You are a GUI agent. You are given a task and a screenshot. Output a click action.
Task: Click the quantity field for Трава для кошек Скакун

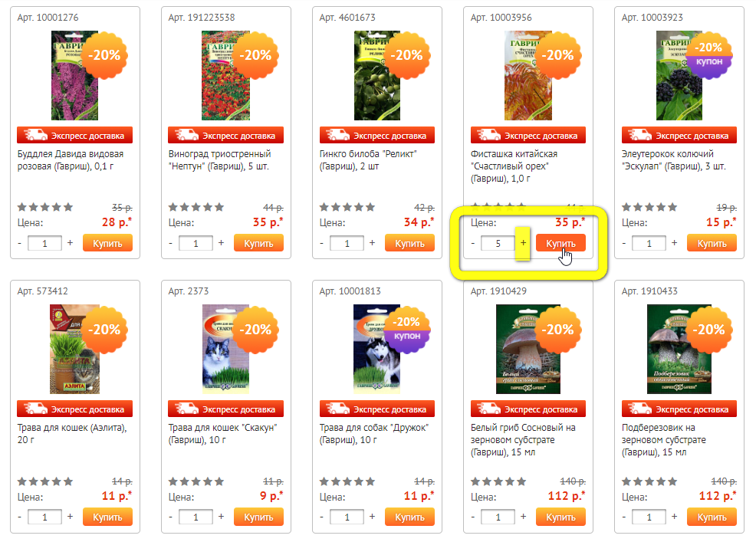[x=196, y=517]
